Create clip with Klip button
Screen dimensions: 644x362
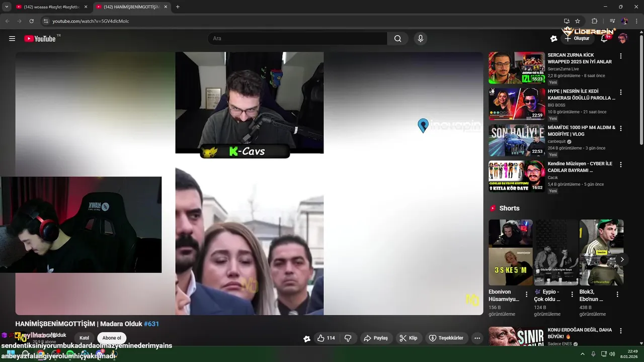(409, 338)
